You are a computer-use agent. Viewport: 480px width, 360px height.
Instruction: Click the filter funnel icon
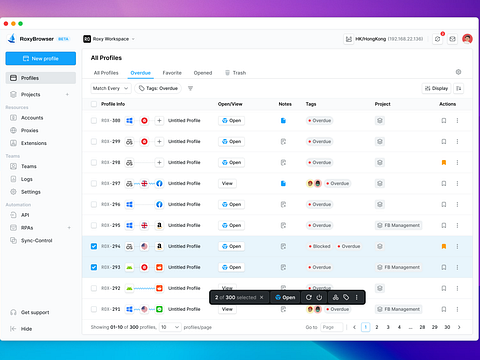[x=190, y=88]
